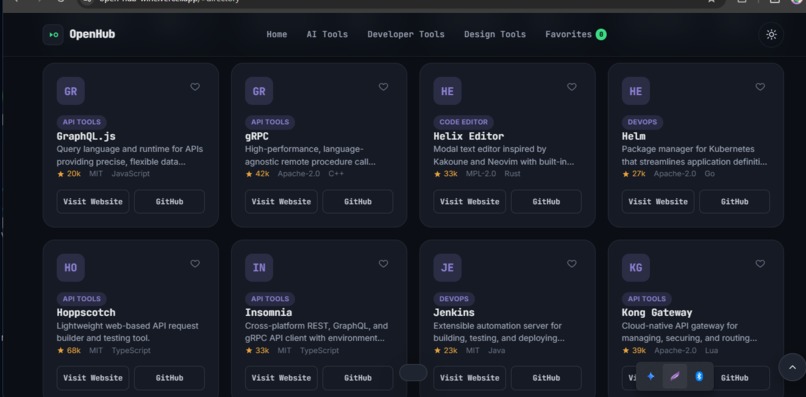Click the Favorites count badge
Screen dimensions: 806x397
click(601, 34)
